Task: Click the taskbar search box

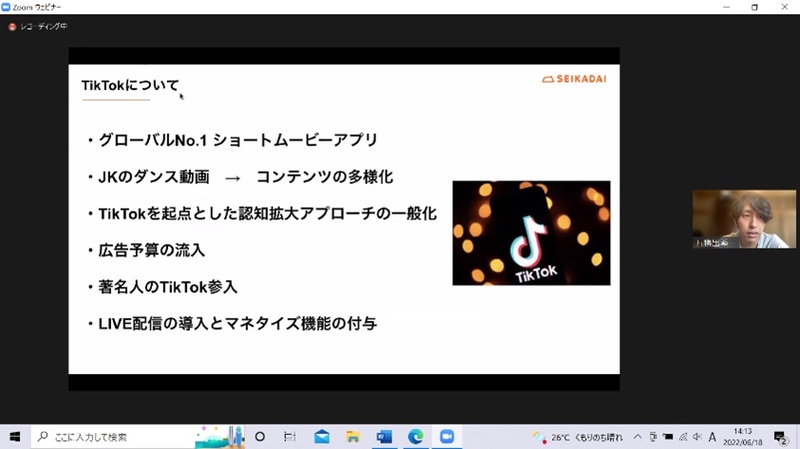Action: (x=138, y=437)
